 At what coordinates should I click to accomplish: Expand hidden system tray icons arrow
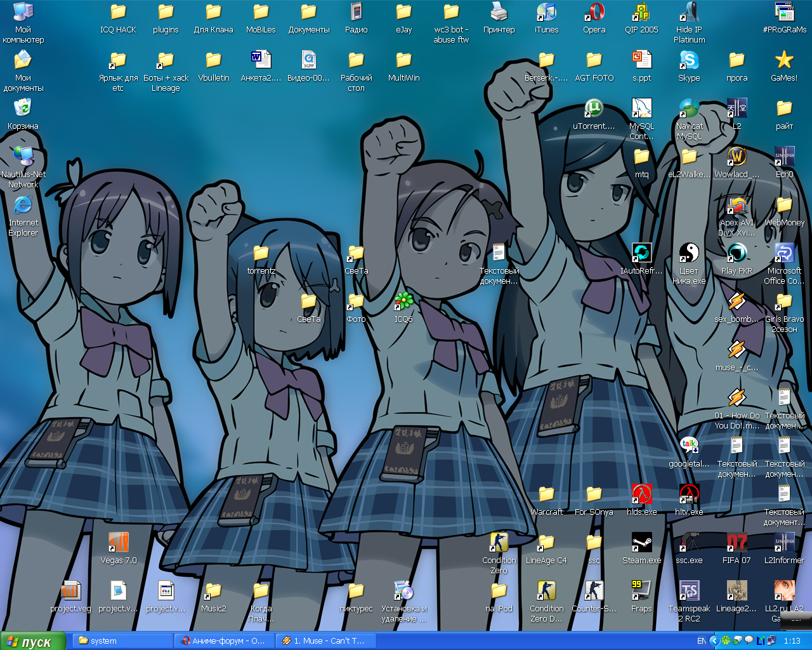pos(714,641)
